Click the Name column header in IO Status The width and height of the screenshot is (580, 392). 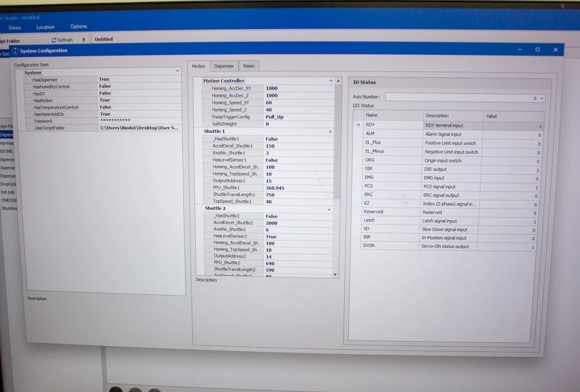[393, 115]
